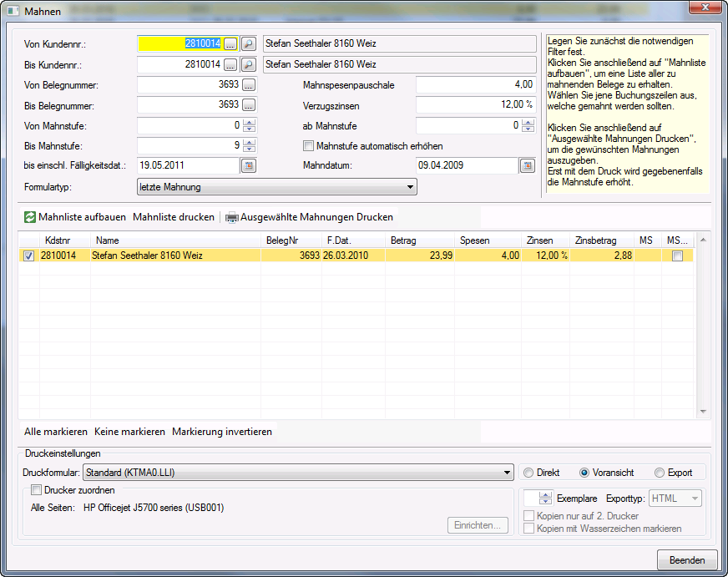Image resolution: width=728 pixels, height=577 pixels.
Task: Click ellipsis button next to Bis Belegnummer
Action: point(249,105)
